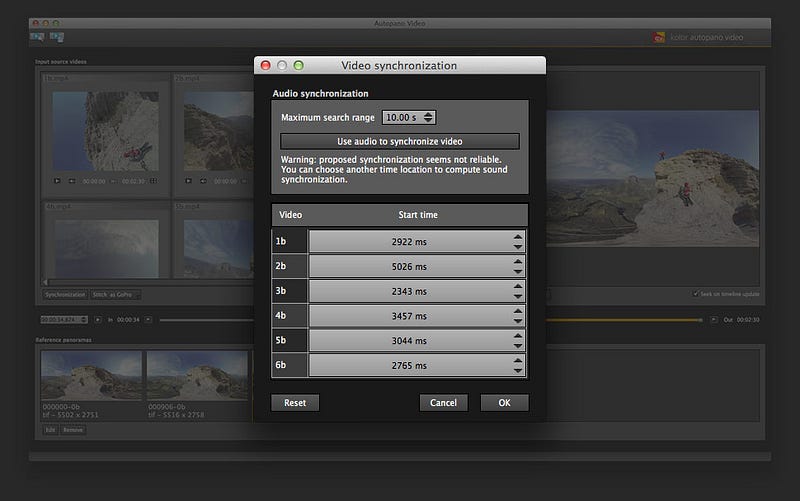The height and width of the screenshot is (501, 800).
Task: Select the 1b video row label
Action: (x=289, y=241)
